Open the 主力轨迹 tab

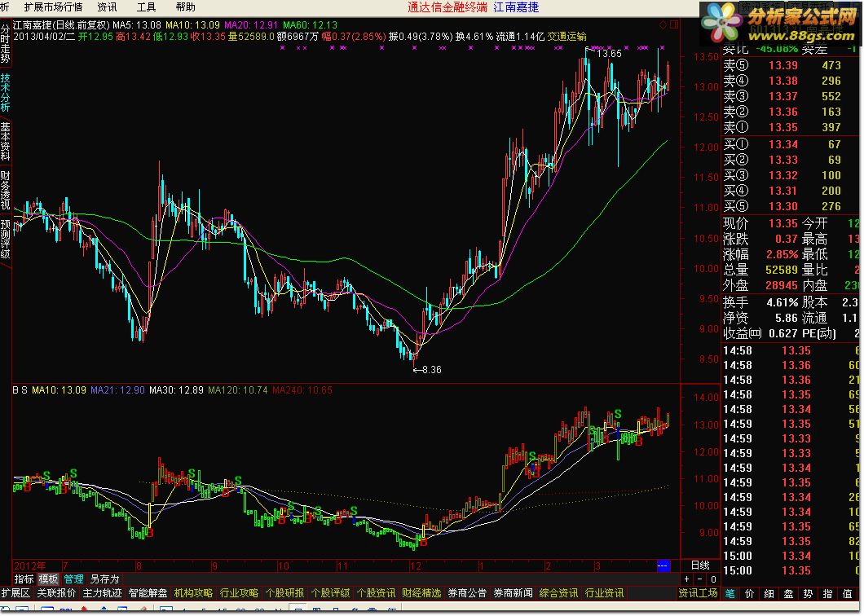(x=102, y=593)
